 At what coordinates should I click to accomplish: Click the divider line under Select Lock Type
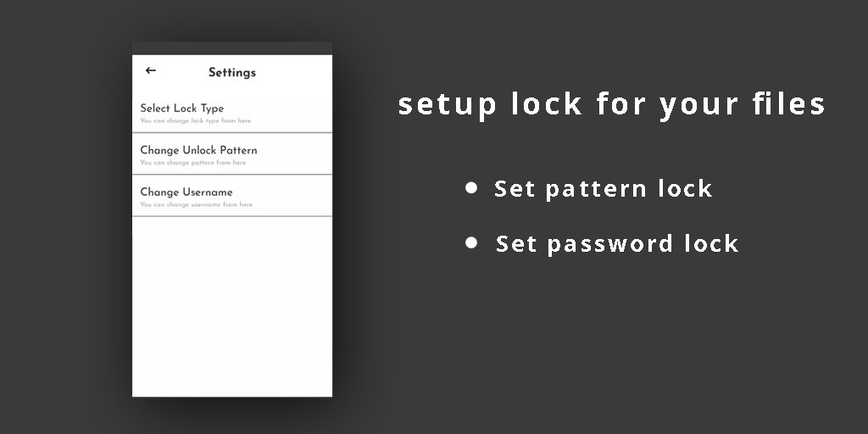pos(231,133)
